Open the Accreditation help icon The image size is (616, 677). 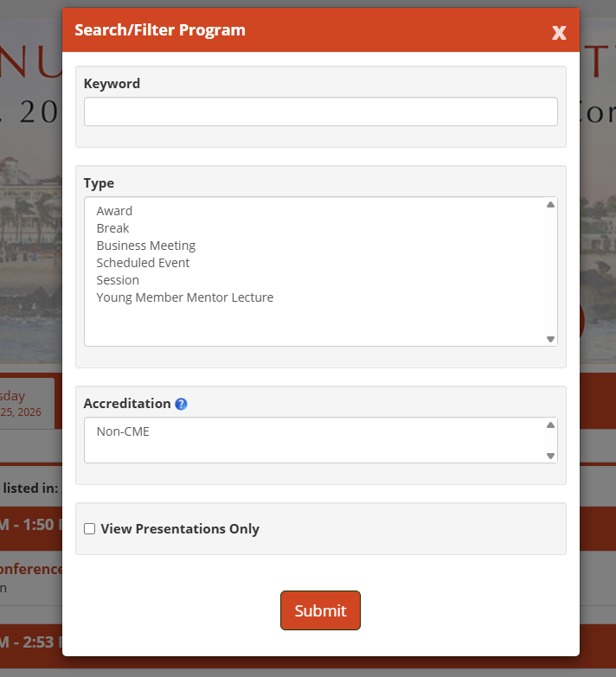pos(181,404)
